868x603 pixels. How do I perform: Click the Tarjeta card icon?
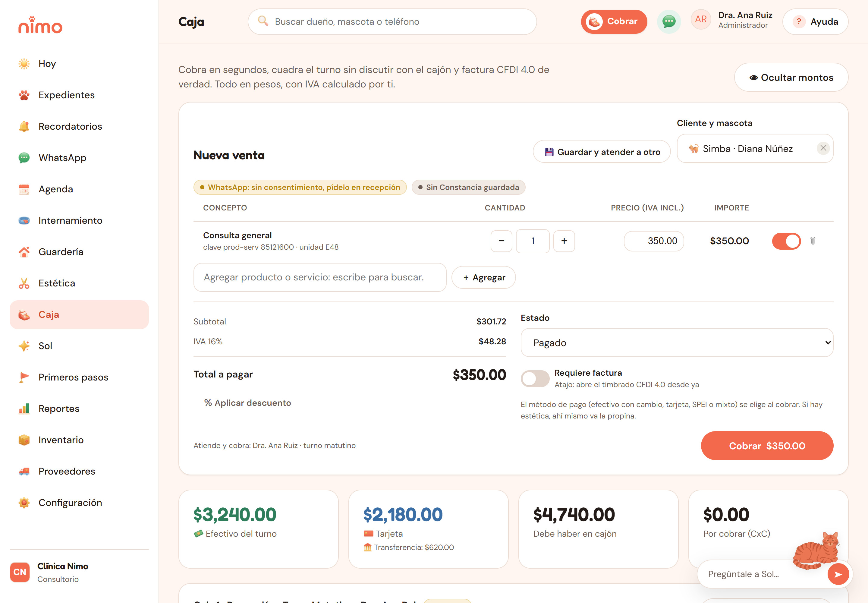pyautogui.click(x=368, y=533)
